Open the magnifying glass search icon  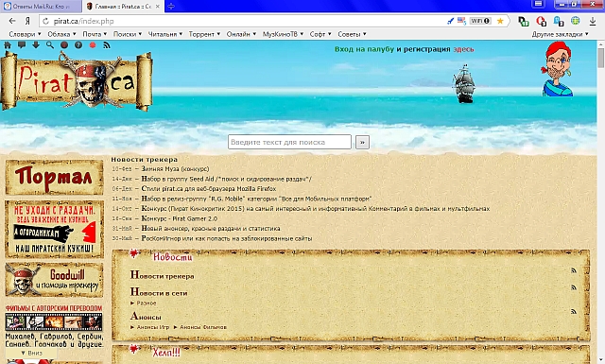pos(50,45)
